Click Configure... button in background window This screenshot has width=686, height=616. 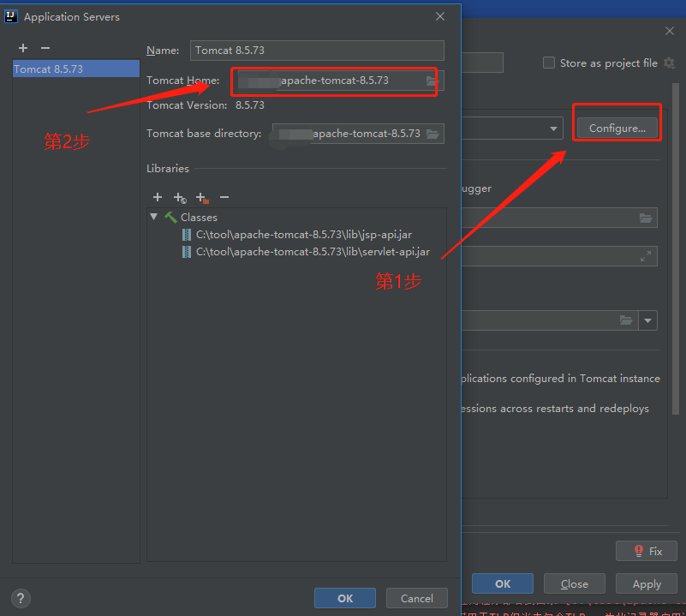pyautogui.click(x=617, y=129)
